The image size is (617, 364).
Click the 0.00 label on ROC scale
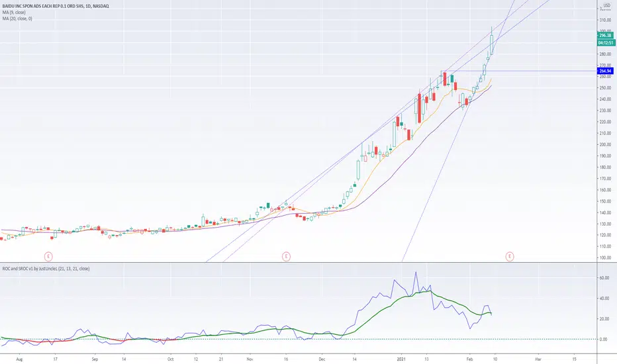pyautogui.click(x=603, y=340)
